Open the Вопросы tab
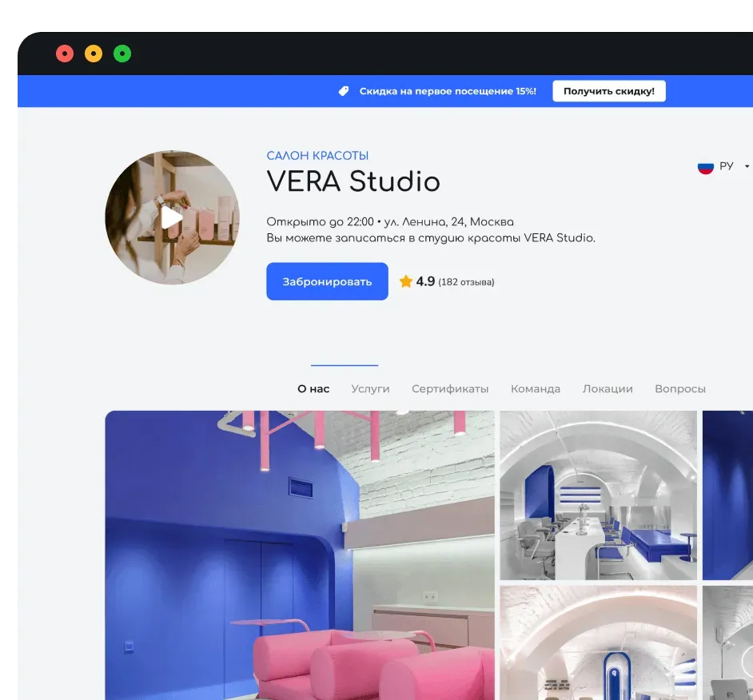Viewport: 753px width, 700px height. pyautogui.click(x=680, y=389)
